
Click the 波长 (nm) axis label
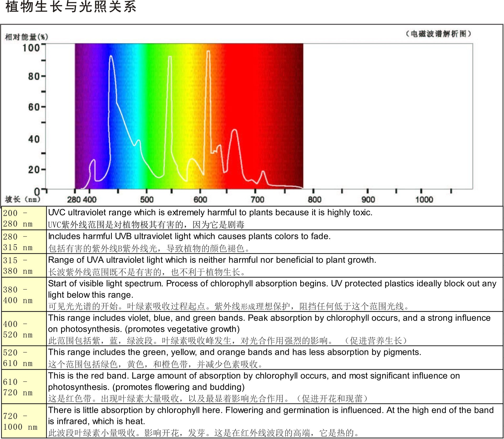pos(23,200)
